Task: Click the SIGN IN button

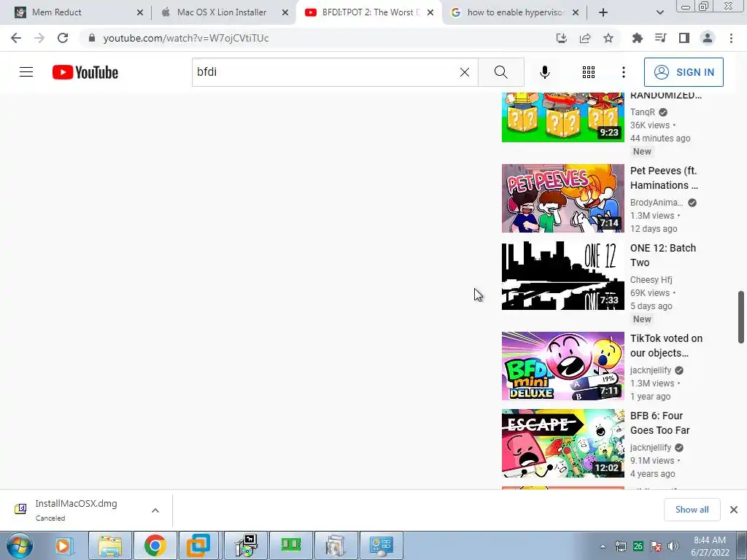Action: coord(684,72)
